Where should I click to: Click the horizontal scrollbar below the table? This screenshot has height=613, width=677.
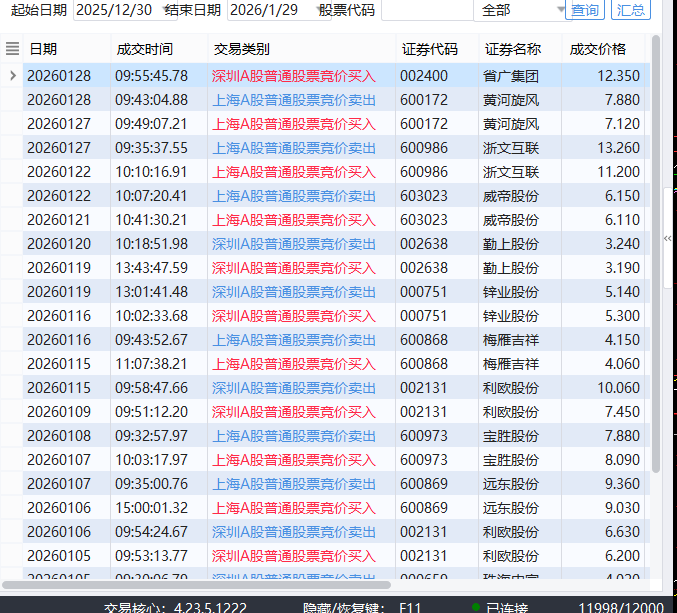(x=196, y=585)
